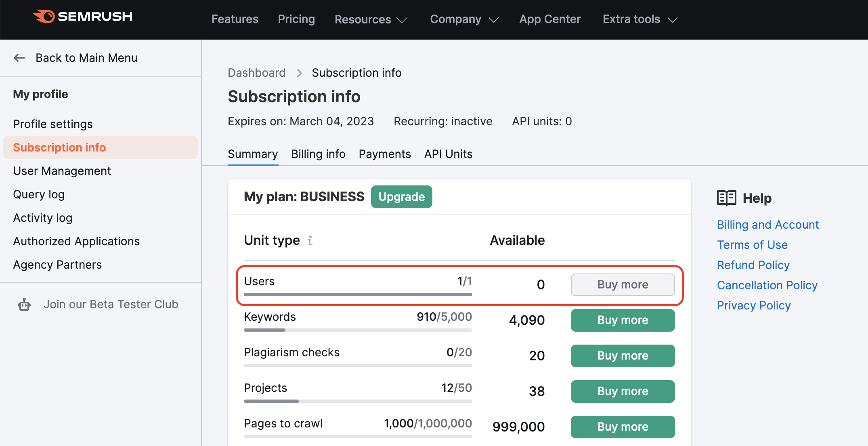Image resolution: width=868 pixels, height=446 pixels.
Task: Click Buy more for Keywords
Action: click(623, 320)
